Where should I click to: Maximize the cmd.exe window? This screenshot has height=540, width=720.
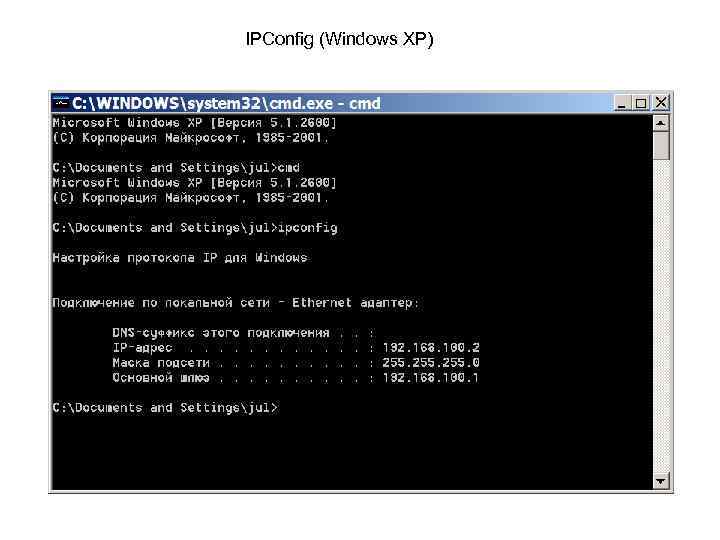641,103
